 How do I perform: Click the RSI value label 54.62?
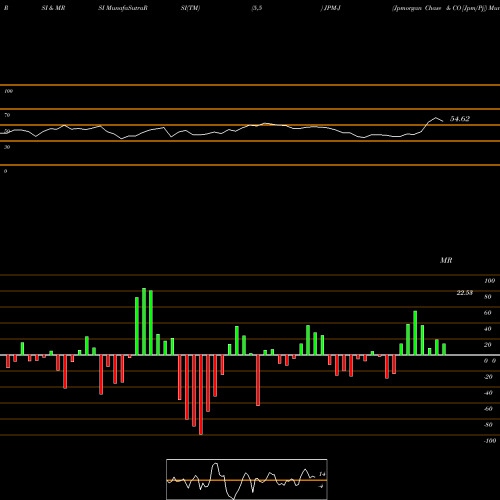click(x=460, y=119)
